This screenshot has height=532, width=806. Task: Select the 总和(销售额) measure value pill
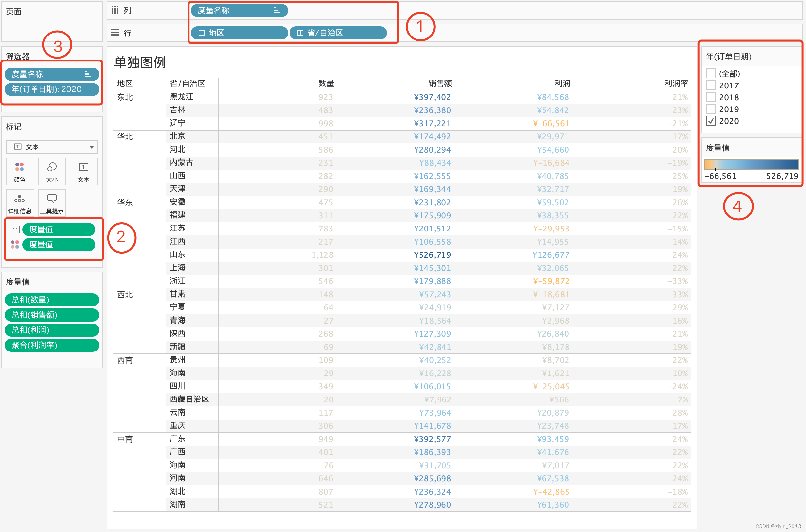pyautogui.click(x=52, y=315)
